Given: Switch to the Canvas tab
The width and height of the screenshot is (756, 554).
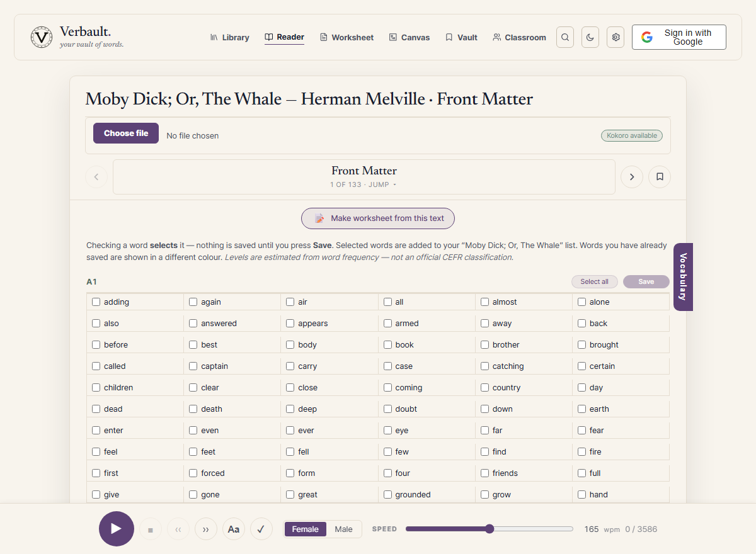Looking at the screenshot, I should point(409,37).
